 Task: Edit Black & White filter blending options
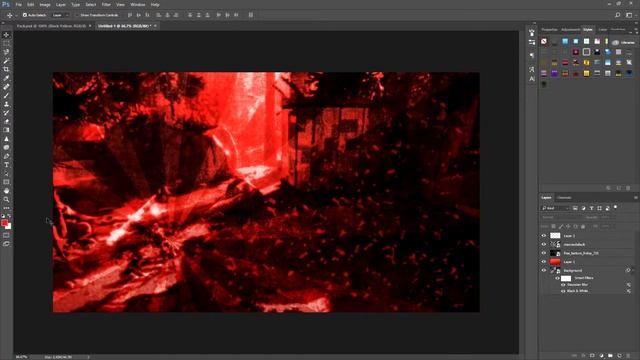(629, 291)
